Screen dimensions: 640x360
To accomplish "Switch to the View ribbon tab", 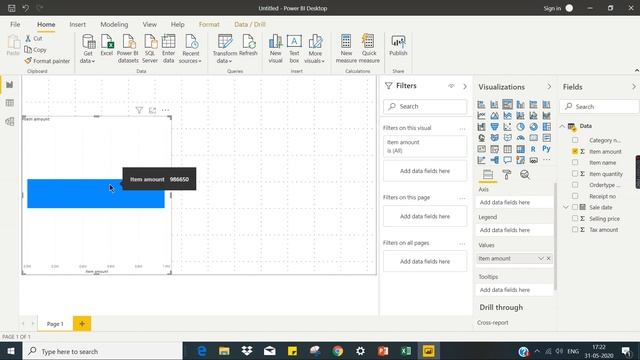I will pyautogui.click(x=149, y=24).
